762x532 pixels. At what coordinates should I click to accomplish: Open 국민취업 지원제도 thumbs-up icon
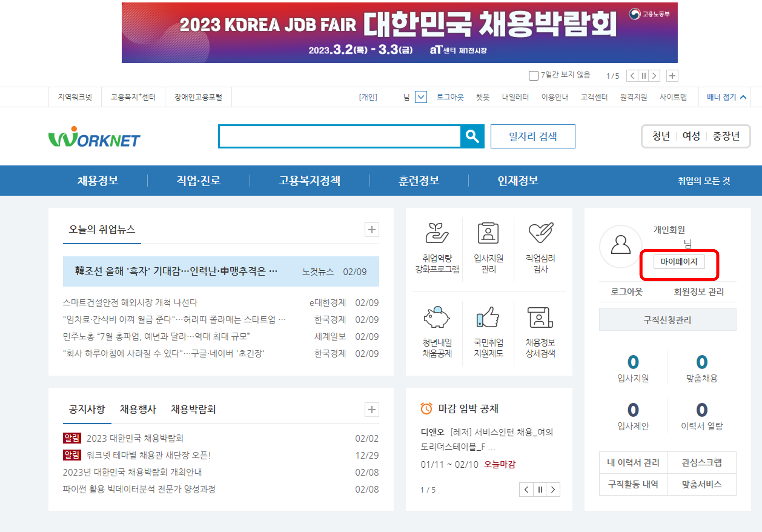coord(488,318)
